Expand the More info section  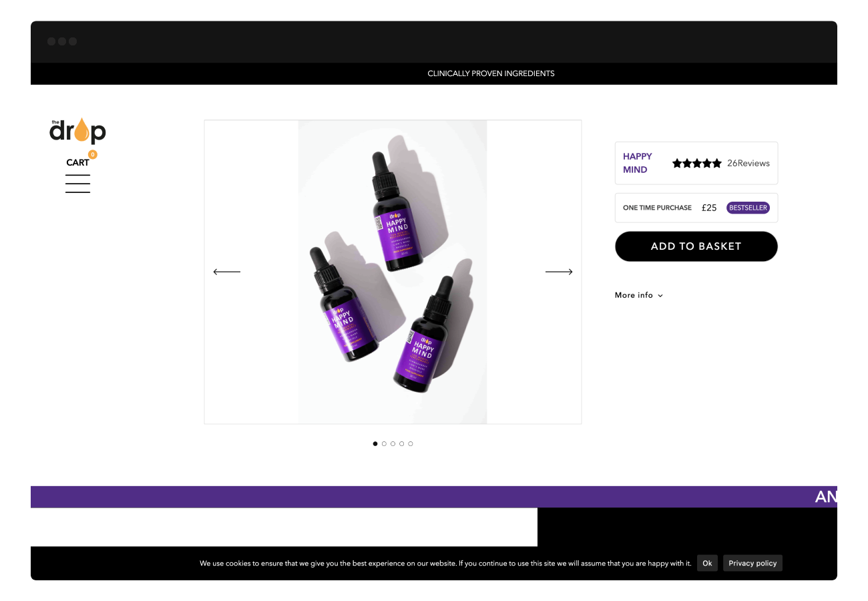click(639, 295)
